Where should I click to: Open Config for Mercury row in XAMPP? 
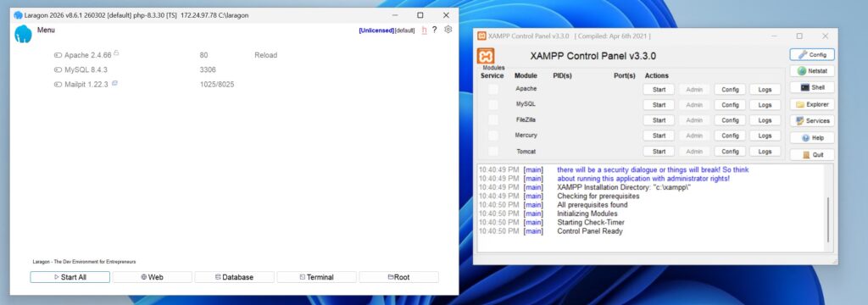click(730, 136)
